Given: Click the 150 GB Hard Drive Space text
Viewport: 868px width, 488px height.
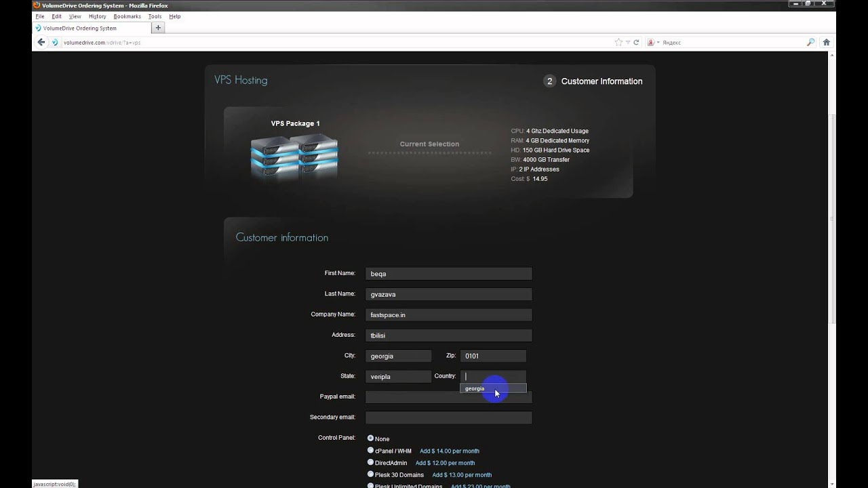Looking at the screenshot, I should coord(556,150).
